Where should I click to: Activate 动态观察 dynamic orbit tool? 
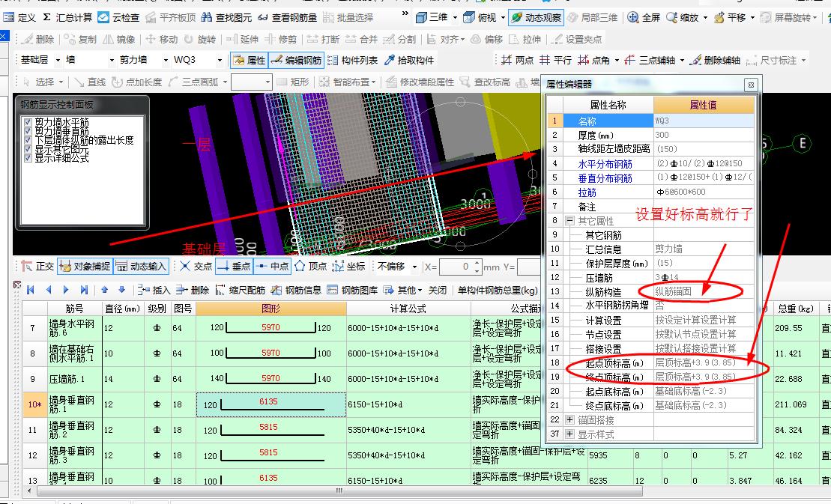coord(536,17)
